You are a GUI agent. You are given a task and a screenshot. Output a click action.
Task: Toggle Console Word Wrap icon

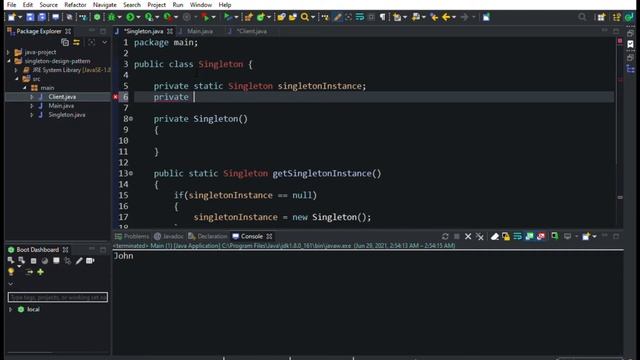pyautogui.click(x=518, y=236)
